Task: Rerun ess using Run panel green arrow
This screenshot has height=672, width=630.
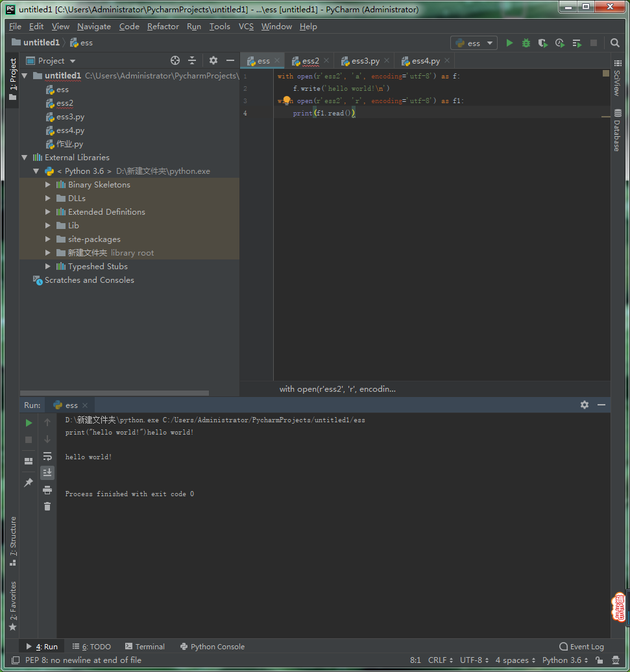Action: [29, 423]
